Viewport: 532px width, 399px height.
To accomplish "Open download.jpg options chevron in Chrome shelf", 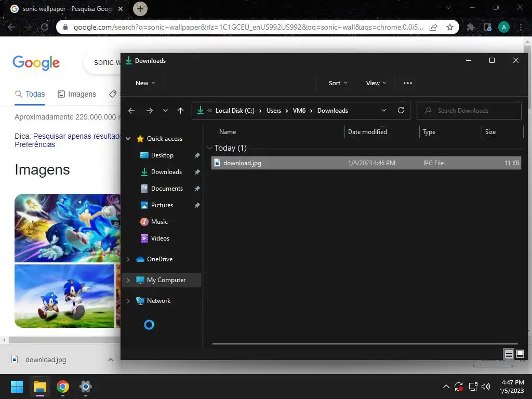I will tap(111, 360).
